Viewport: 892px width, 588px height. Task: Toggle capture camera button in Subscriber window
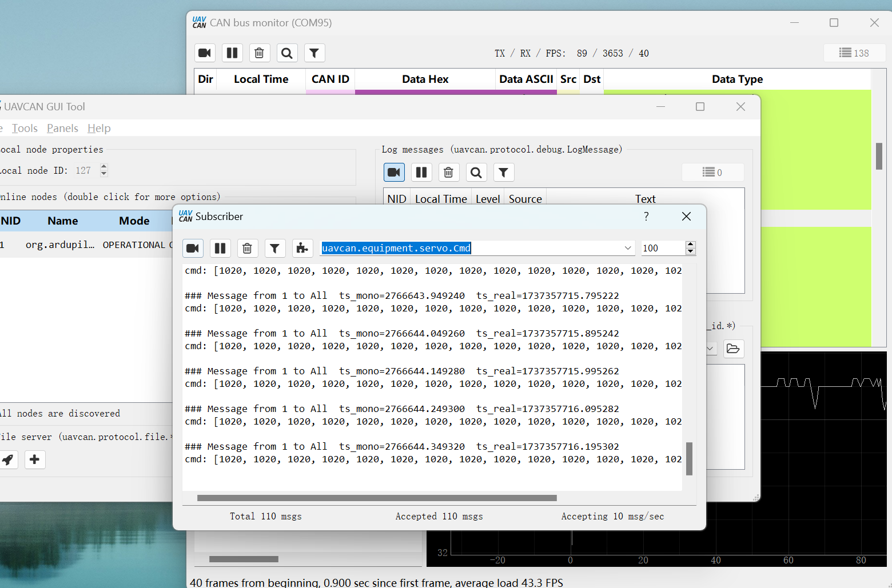pos(193,248)
